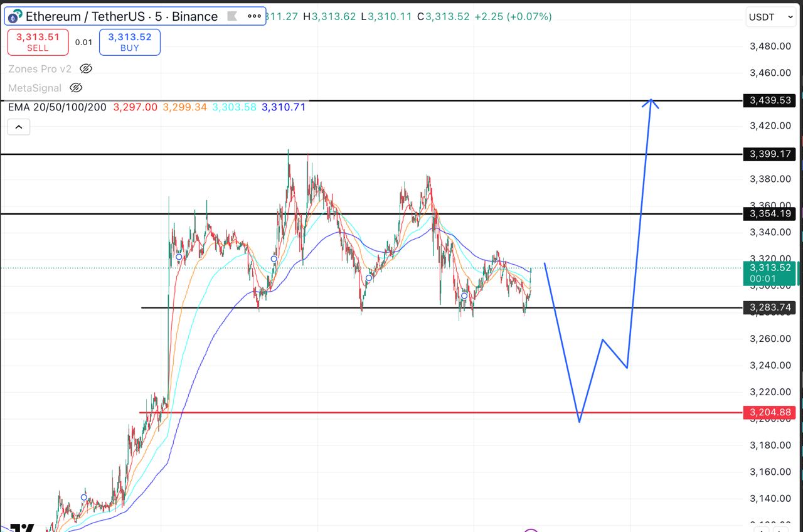Image resolution: width=803 pixels, height=532 pixels.
Task: Click the green current price countdown label
Action: [770, 273]
